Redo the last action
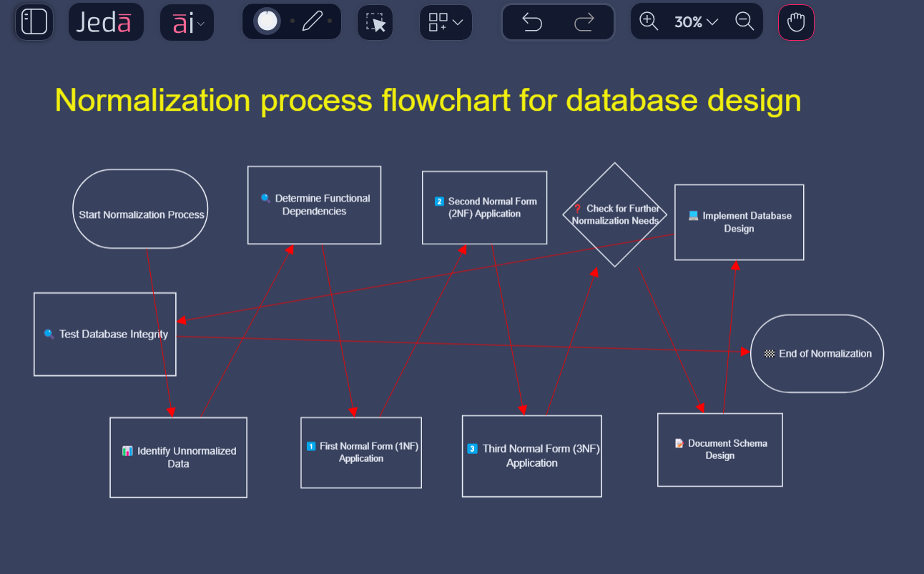 pos(584,22)
